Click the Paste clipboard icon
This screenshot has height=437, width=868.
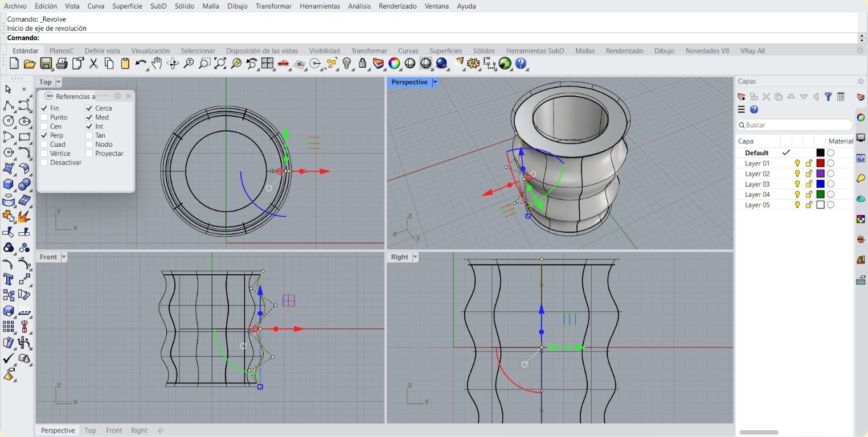click(x=125, y=64)
